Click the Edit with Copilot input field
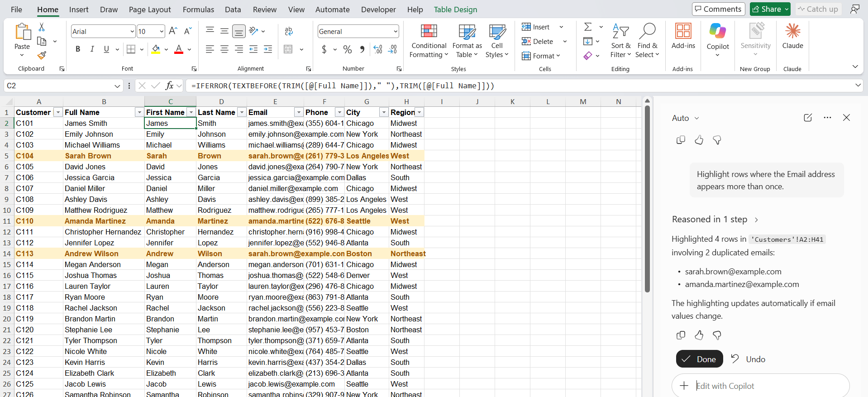The width and height of the screenshot is (868, 397). (x=760, y=386)
